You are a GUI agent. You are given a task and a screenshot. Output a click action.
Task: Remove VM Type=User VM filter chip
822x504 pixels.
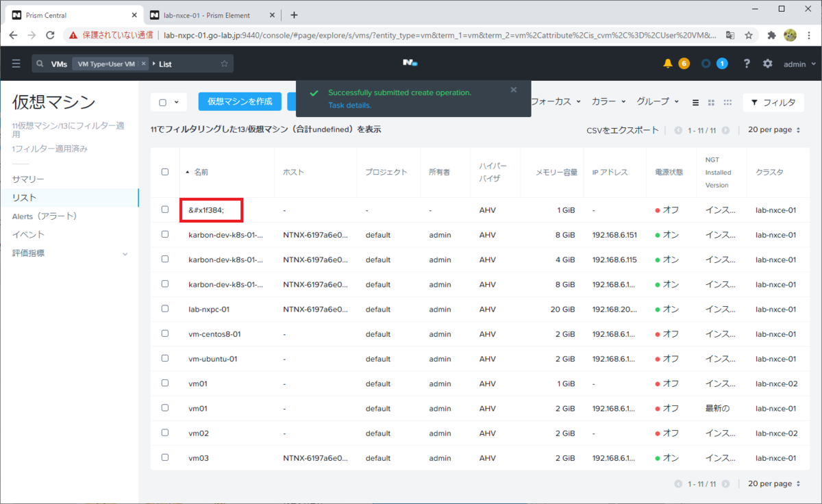(143, 64)
